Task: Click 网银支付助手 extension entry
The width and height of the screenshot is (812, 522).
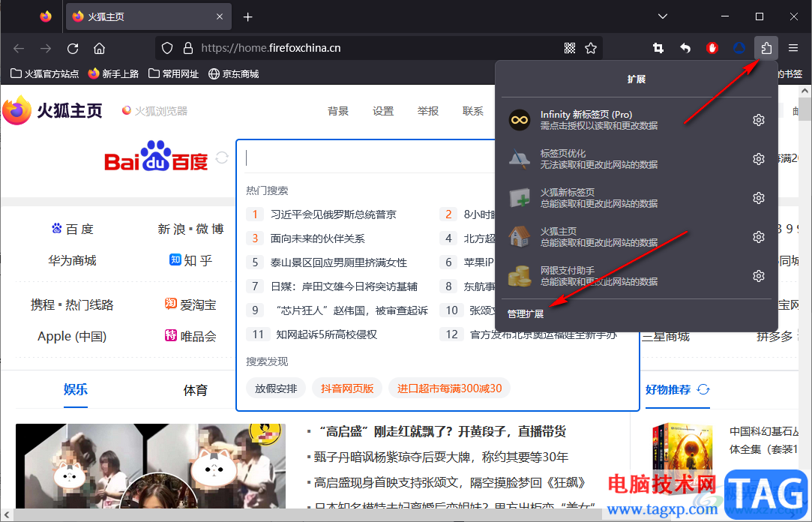Action: [624, 276]
